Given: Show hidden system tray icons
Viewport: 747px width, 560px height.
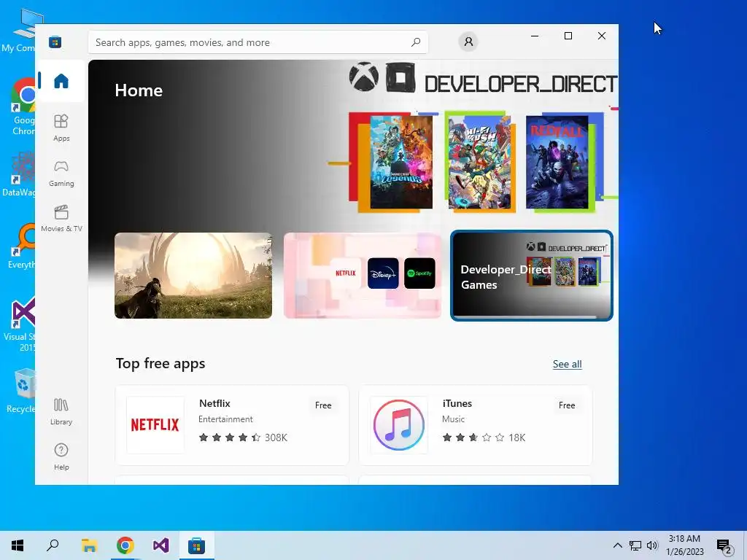Looking at the screenshot, I should point(617,545).
